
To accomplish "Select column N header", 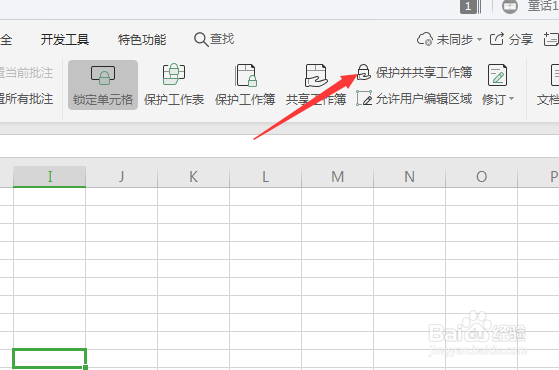I will [410, 176].
